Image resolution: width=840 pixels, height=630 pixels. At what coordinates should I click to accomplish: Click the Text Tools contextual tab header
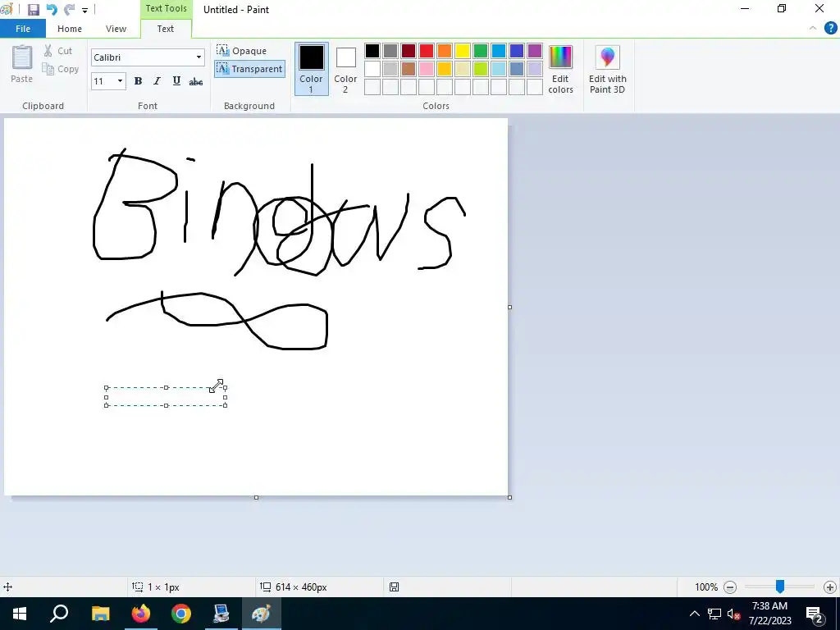point(166,8)
